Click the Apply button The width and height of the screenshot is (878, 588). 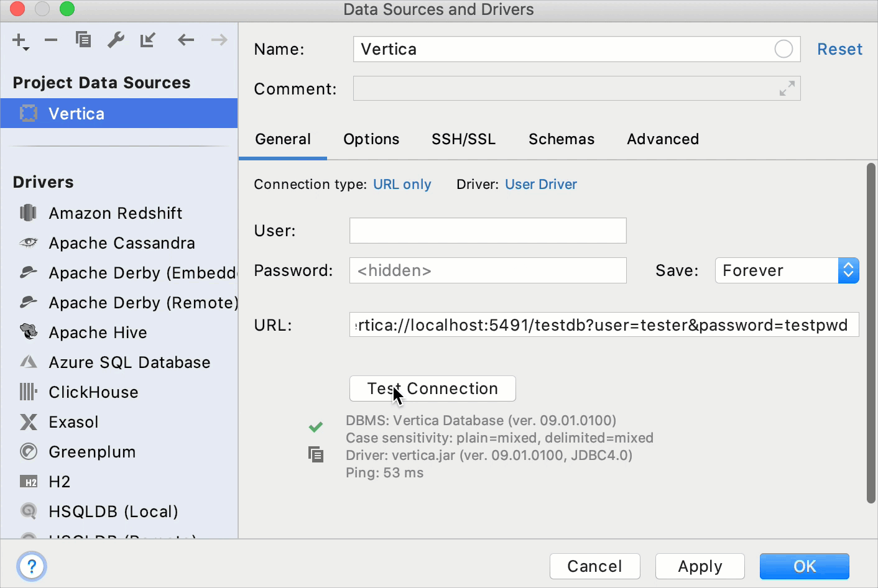click(700, 566)
